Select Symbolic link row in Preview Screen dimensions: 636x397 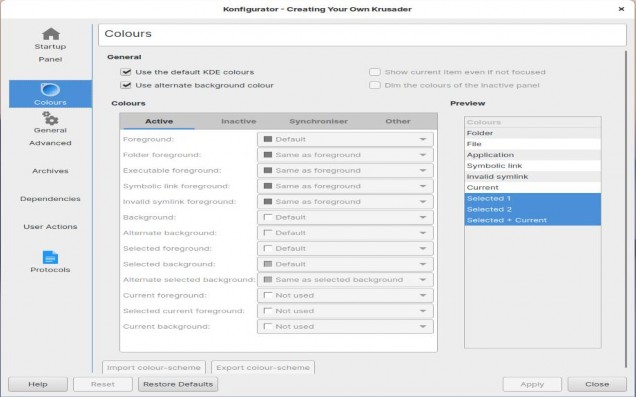click(x=533, y=166)
